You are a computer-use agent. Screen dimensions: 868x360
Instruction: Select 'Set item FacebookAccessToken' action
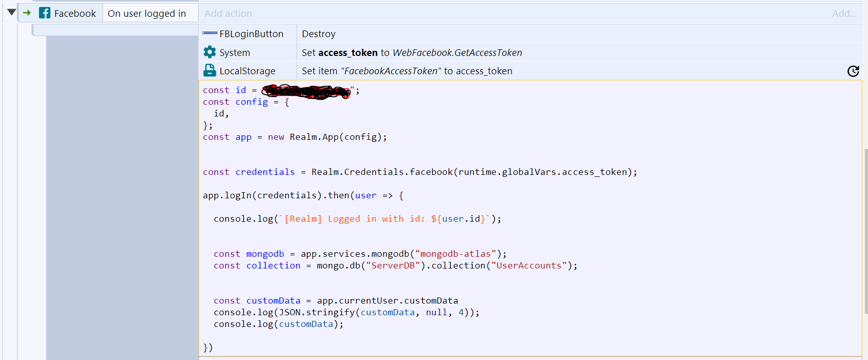[407, 71]
